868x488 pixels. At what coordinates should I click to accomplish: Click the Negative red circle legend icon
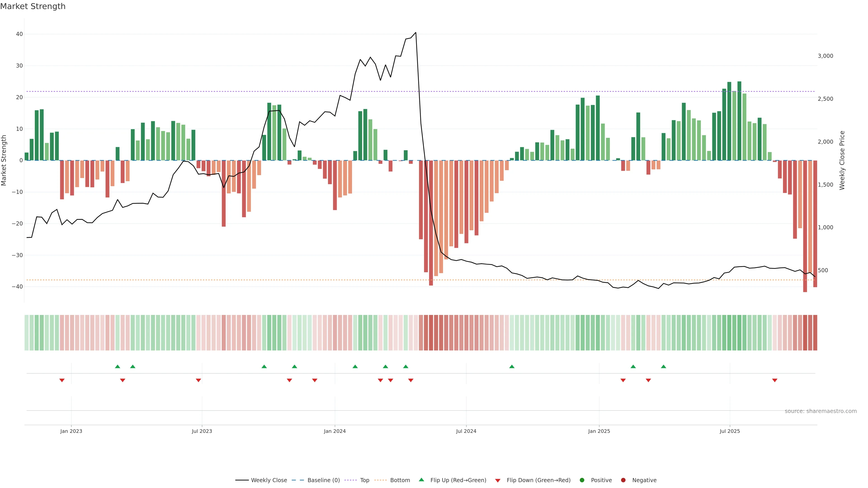[623, 480]
